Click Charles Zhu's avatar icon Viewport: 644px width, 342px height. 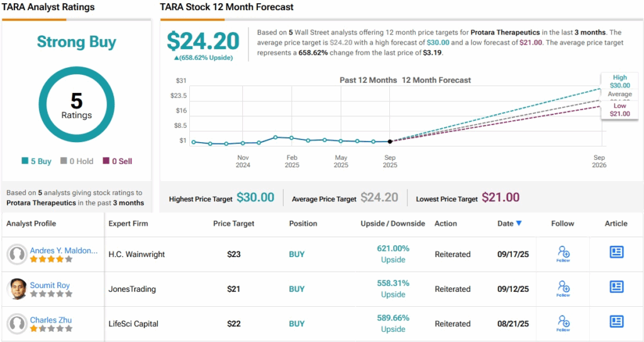(x=17, y=324)
